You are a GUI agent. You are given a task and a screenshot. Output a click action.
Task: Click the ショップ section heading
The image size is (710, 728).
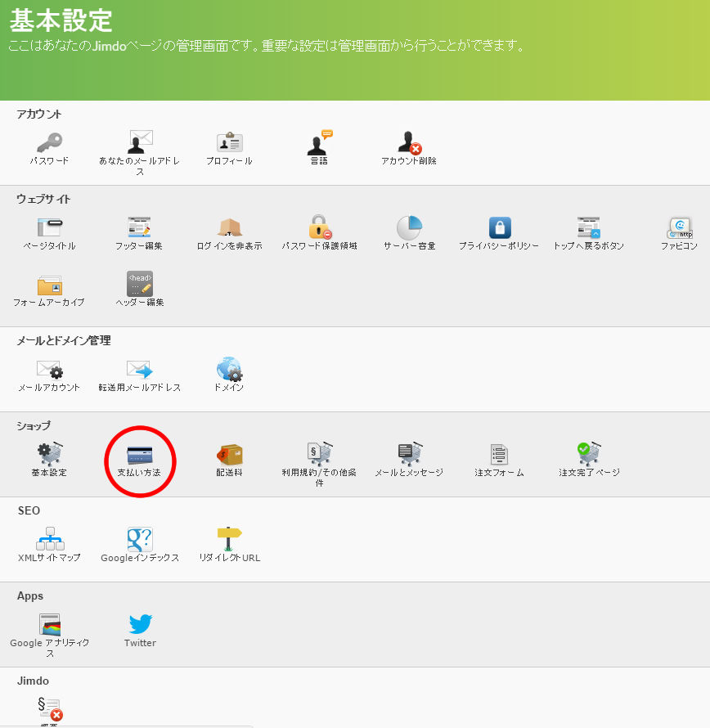pos(34,425)
